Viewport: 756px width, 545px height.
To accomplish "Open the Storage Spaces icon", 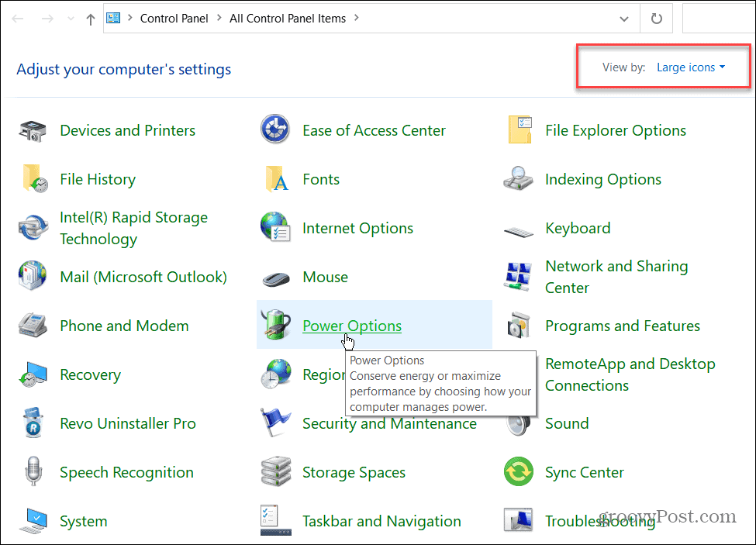I will click(275, 473).
